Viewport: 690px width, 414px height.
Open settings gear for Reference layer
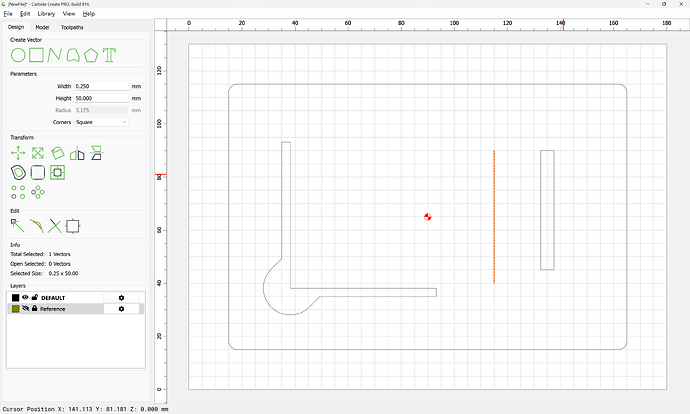pyautogui.click(x=121, y=309)
